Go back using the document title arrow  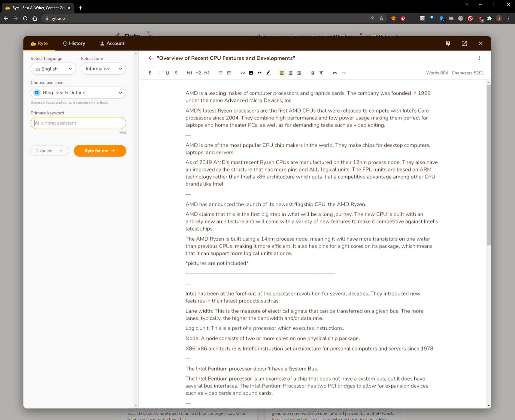(151, 58)
